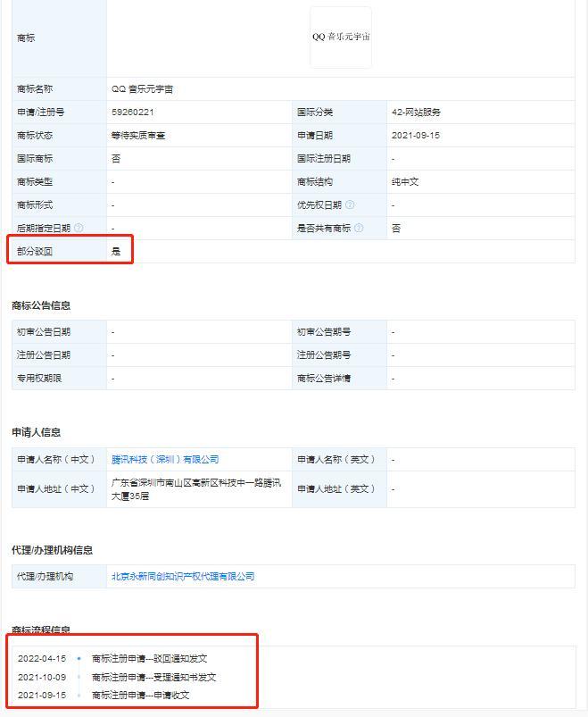This screenshot has width=588, height=717.
Task: Select the 商标形式 label cell
Action: (60, 204)
